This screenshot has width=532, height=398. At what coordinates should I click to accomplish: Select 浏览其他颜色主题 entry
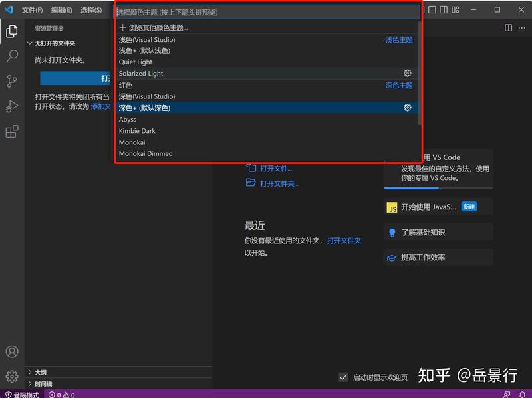(x=267, y=27)
